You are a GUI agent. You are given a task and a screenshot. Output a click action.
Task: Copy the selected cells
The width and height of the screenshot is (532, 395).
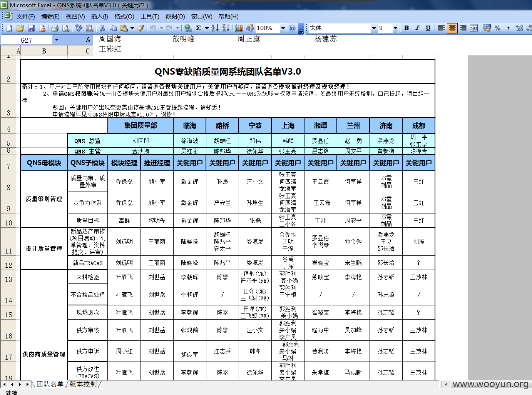click(x=113, y=28)
